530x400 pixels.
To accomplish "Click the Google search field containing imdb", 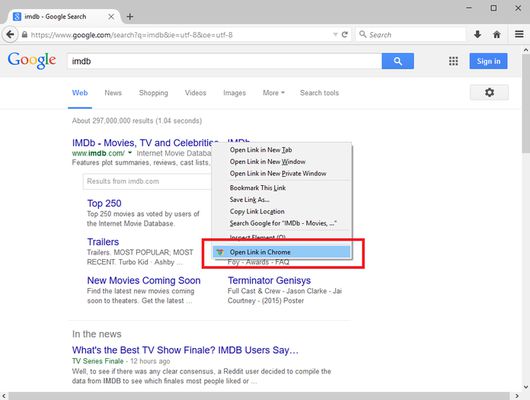I will point(224,61).
